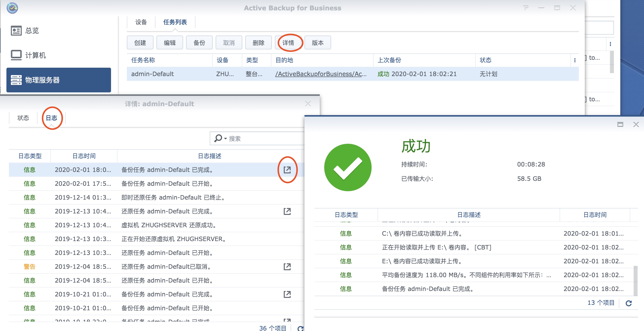Open help with the question mark icon
The width and height of the screenshot is (644, 331).
(x=526, y=8)
